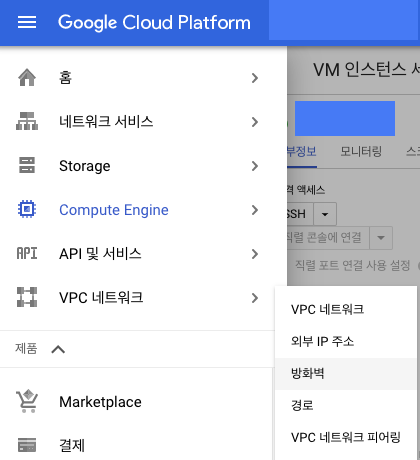Select 경로 in the submenu

pyautogui.click(x=346, y=406)
